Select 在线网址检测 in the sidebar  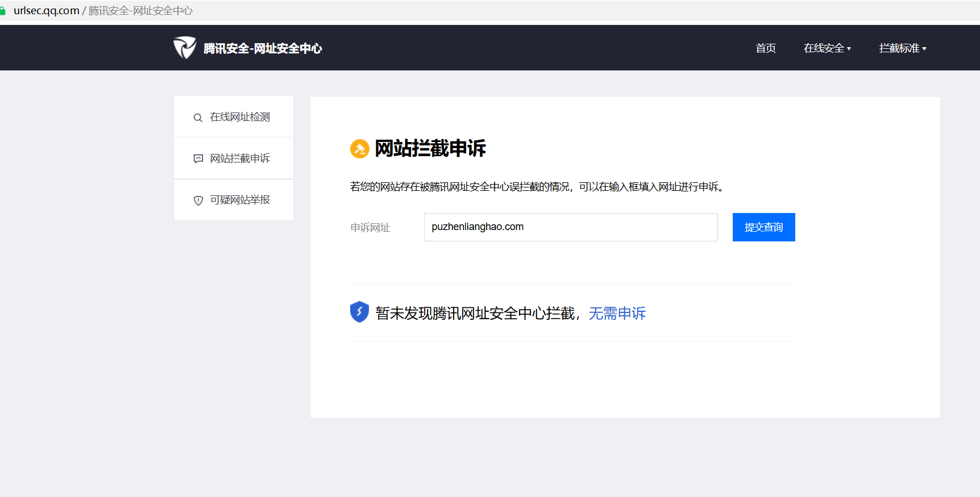click(x=234, y=116)
